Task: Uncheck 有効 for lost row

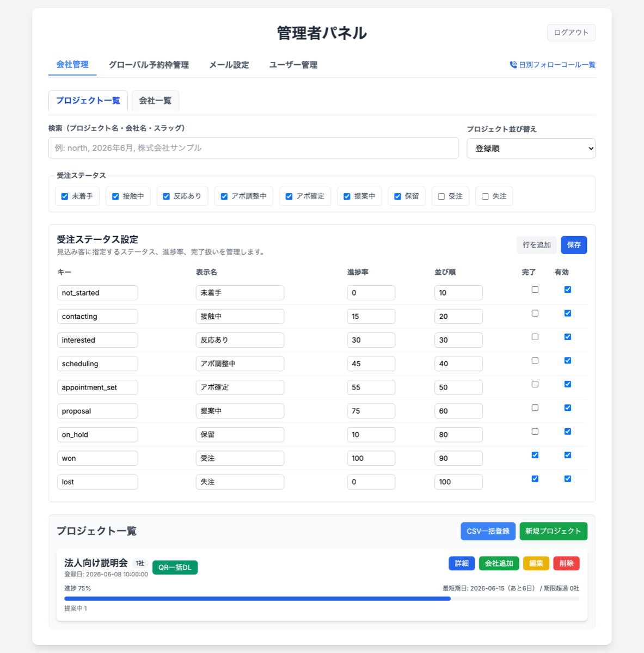Action: [x=568, y=479]
